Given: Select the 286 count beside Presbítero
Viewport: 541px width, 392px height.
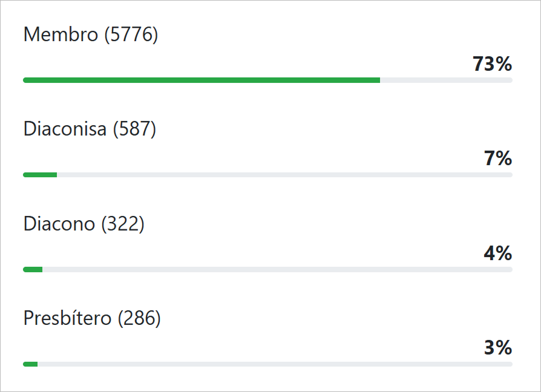Looking at the screenshot, I should [x=139, y=318].
